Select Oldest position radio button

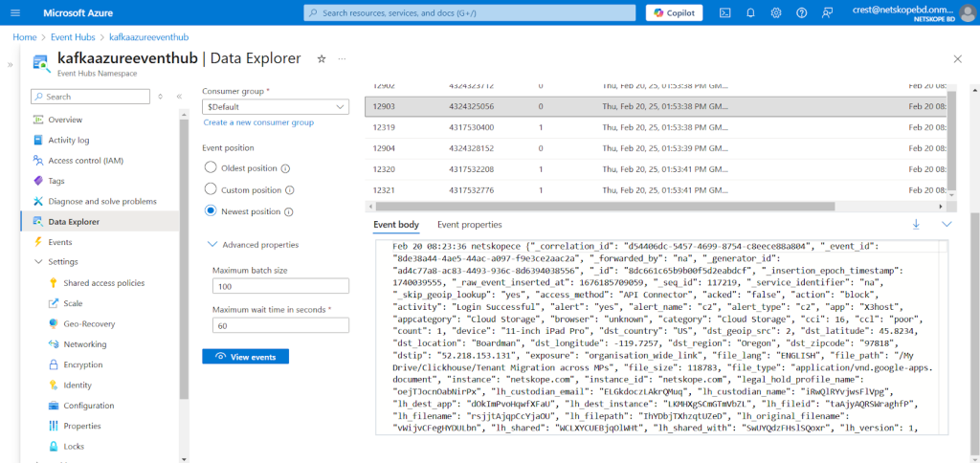(x=211, y=167)
